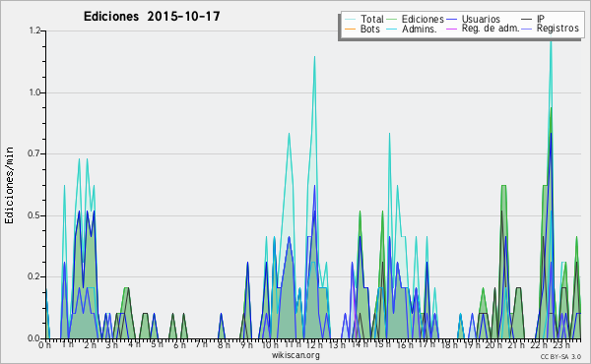
Task: Click the 4 h x-axis label
Action: 134,344
